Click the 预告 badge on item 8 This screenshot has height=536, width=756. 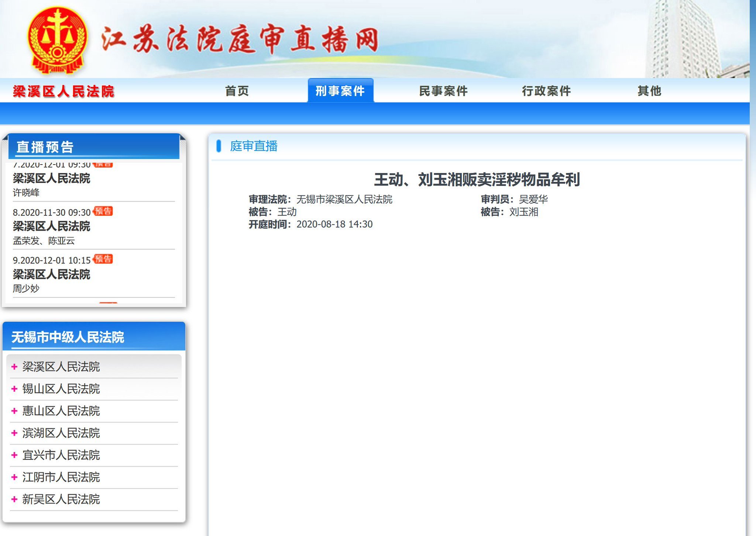pos(103,211)
